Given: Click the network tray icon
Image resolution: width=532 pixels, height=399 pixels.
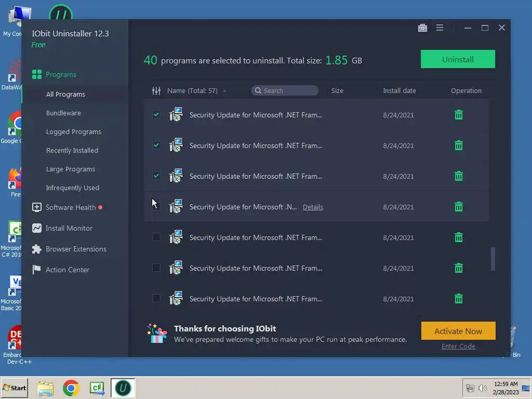Looking at the screenshot, I should click(470, 388).
